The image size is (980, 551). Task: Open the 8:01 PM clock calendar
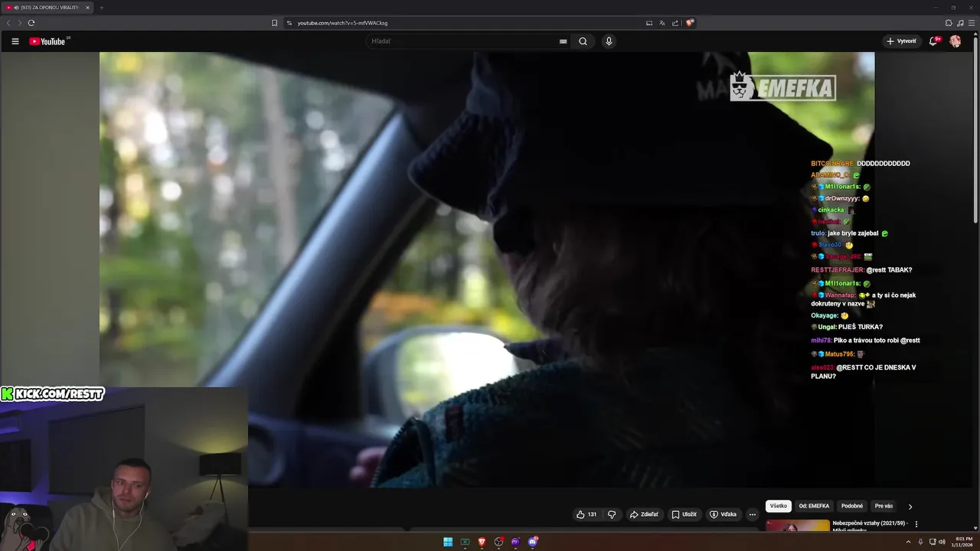962,542
